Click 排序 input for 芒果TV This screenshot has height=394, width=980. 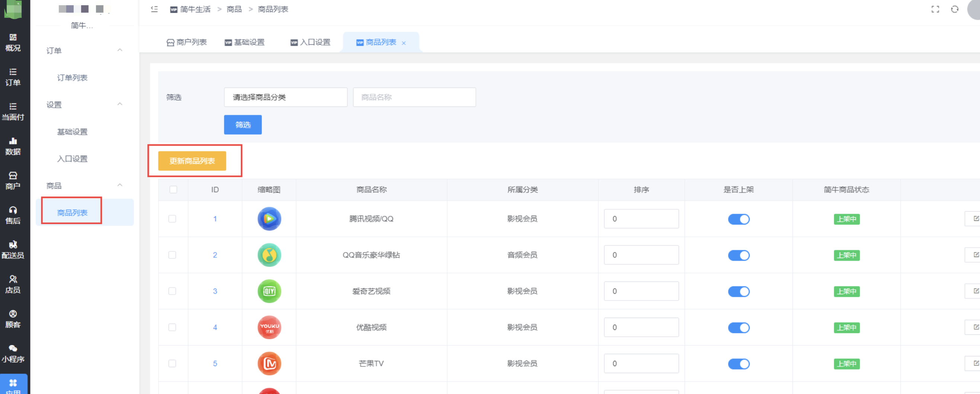coord(641,363)
